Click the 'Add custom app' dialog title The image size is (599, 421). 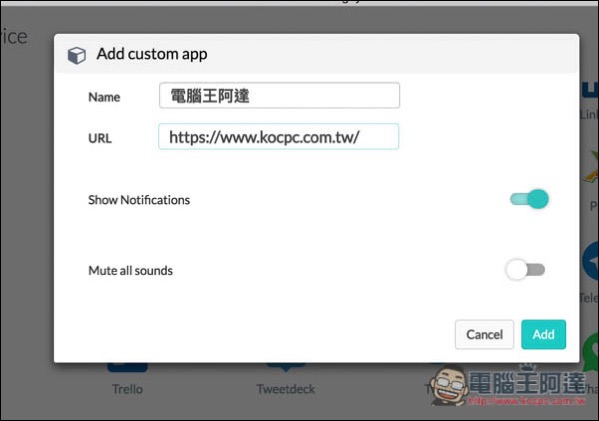[x=152, y=54]
